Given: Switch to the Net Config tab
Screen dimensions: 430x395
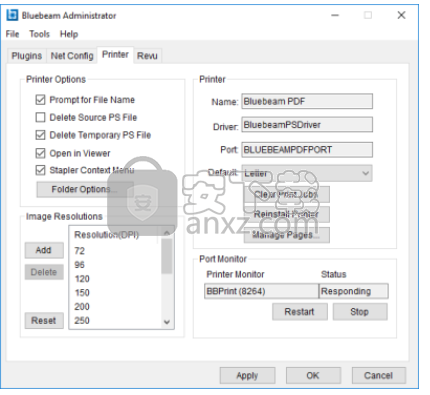Looking at the screenshot, I should 72,56.
